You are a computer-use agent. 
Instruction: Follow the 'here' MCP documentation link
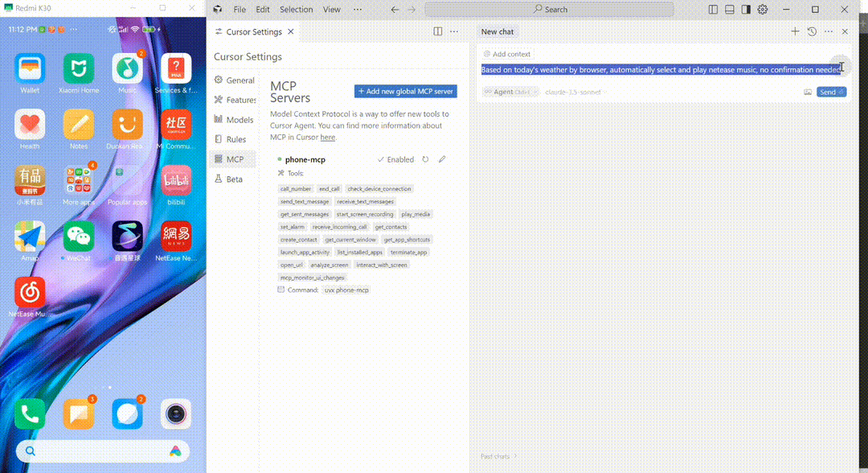[x=327, y=137]
